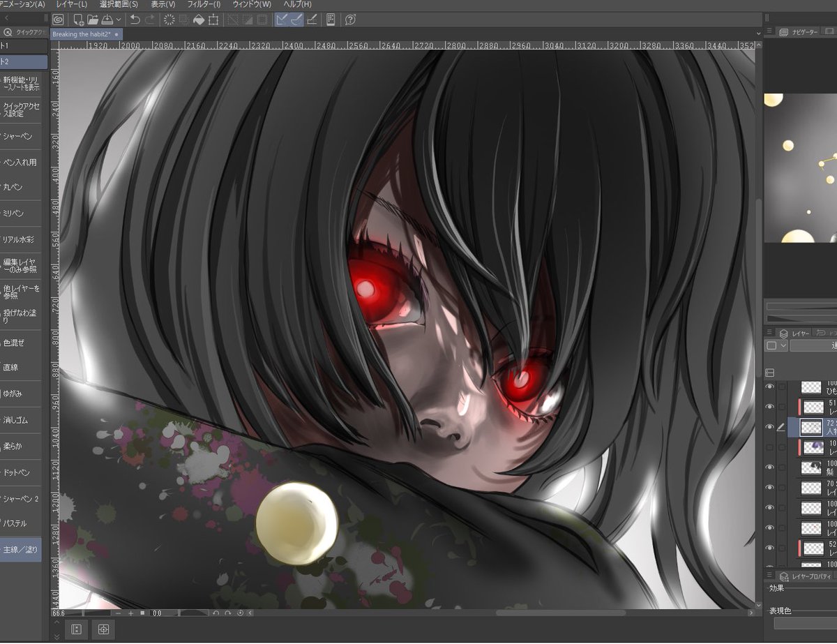Click the navigator preview thumbnail
Viewport: 837px width, 644px height.
[800, 167]
